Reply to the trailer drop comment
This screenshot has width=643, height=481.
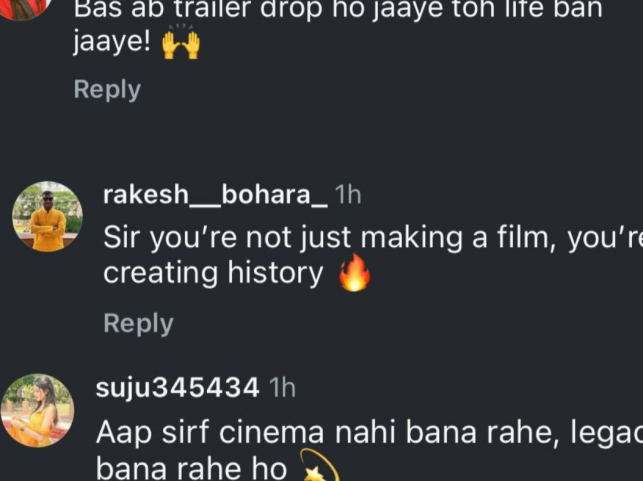(107, 90)
